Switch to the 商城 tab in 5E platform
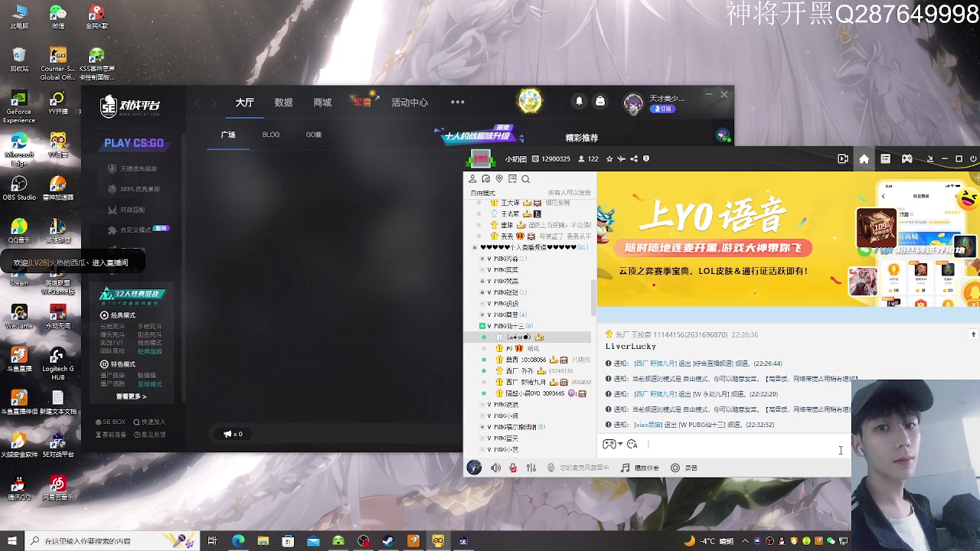Screen dimensions: 980x551 (322, 102)
